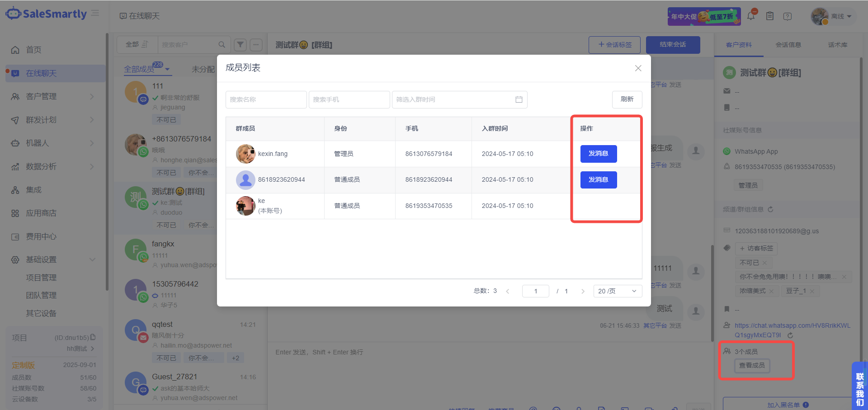Click the End Conversation button
Viewport: 868px width, 410px height.
coord(673,45)
